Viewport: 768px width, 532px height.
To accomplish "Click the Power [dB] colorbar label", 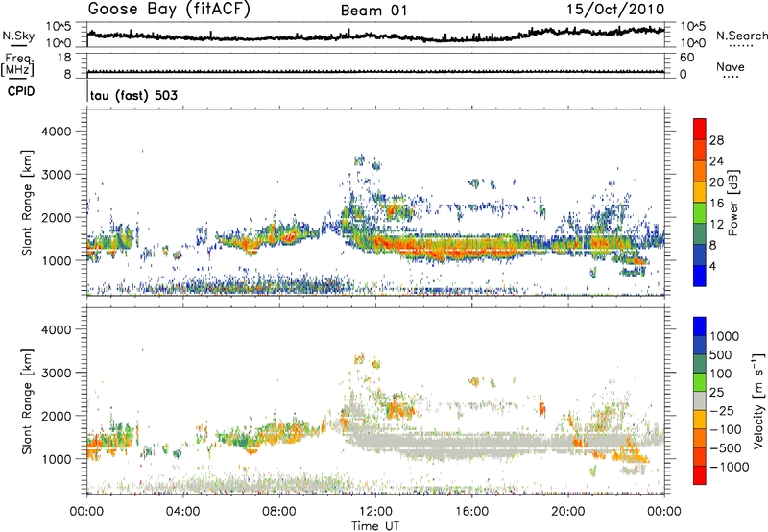I will pos(733,203).
